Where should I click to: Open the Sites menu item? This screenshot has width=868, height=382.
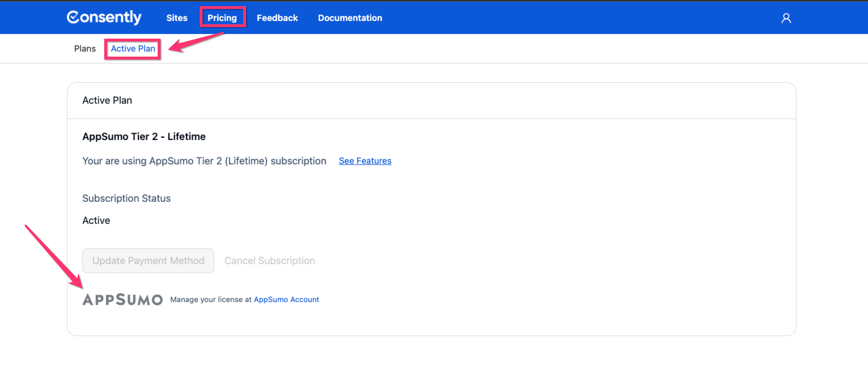[177, 18]
